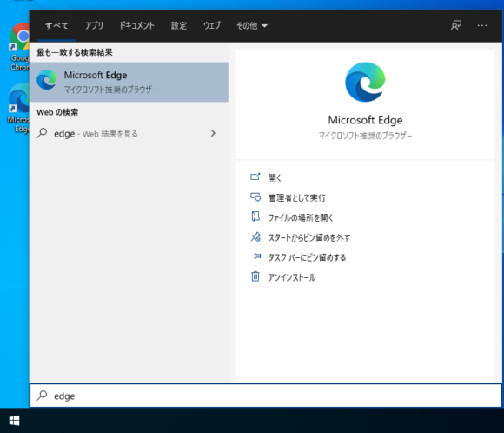Open the three-dots options menu

[x=481, y=26]
